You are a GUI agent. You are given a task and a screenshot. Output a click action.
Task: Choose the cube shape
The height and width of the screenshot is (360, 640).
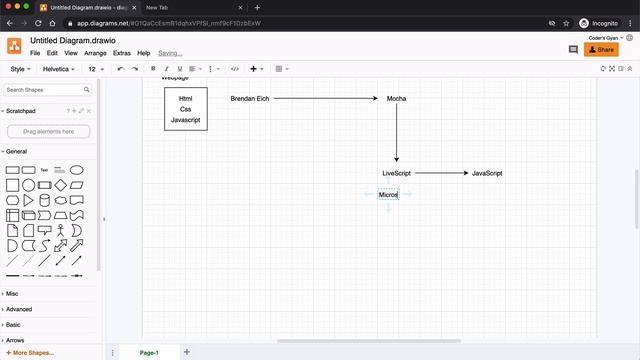[x=28, y=216]
